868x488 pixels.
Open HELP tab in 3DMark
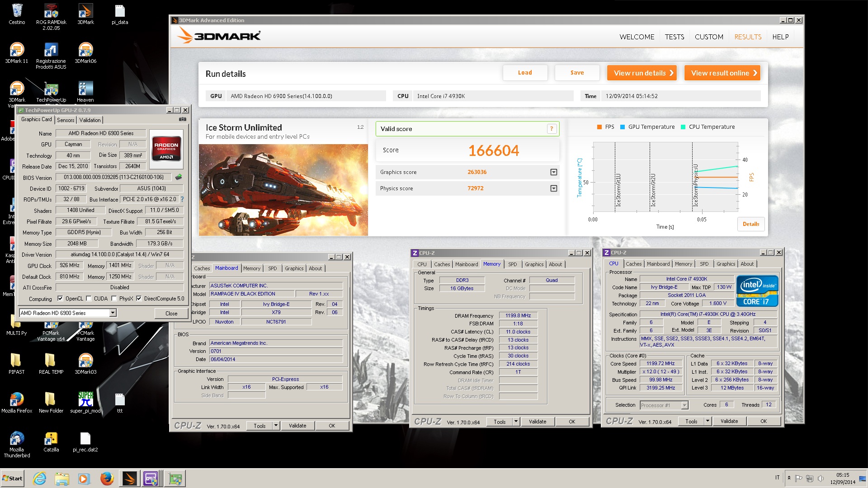pyautogui.click(x=780, y=37)
